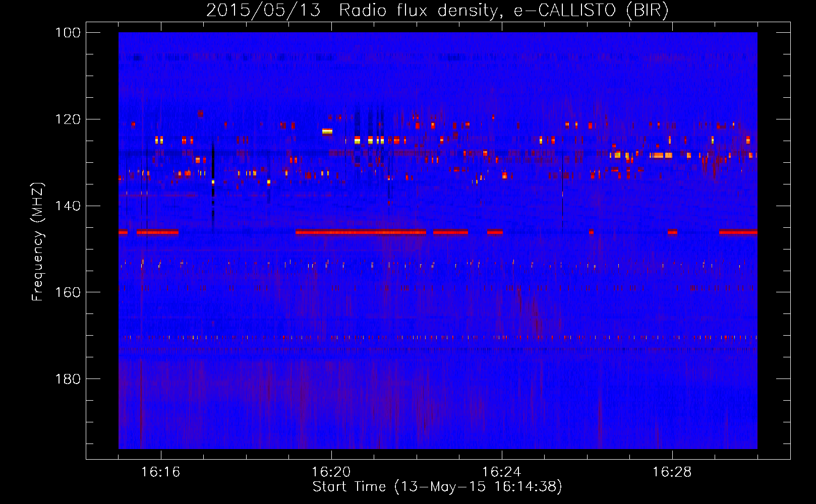Select the frequency tick label '180'
This screenshot has height=504, width=816.
click(x=68, y=379)
